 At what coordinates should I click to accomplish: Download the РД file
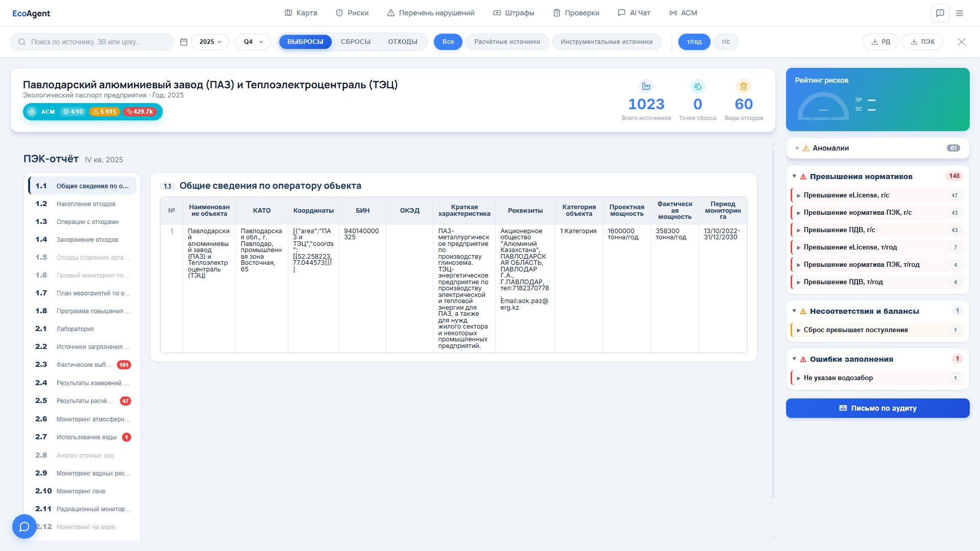[x=881, y=42]
